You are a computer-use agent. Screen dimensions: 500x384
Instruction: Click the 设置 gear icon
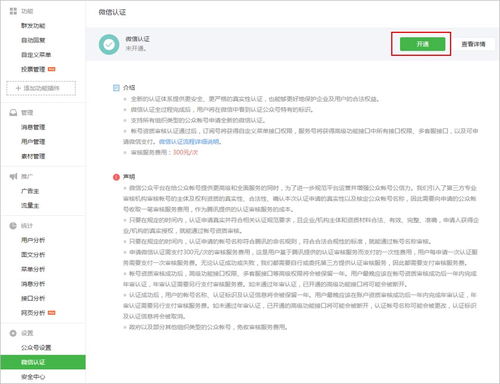[x=13, y=333]
